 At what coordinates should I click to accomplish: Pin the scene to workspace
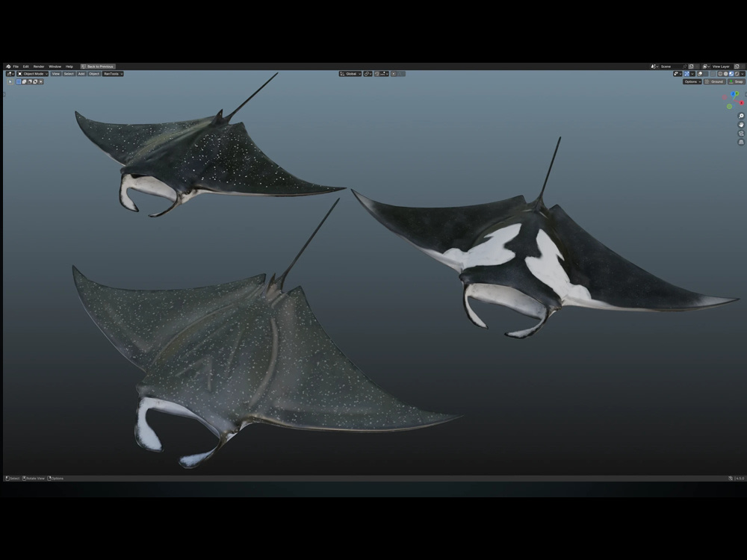(x=684, y=66)
